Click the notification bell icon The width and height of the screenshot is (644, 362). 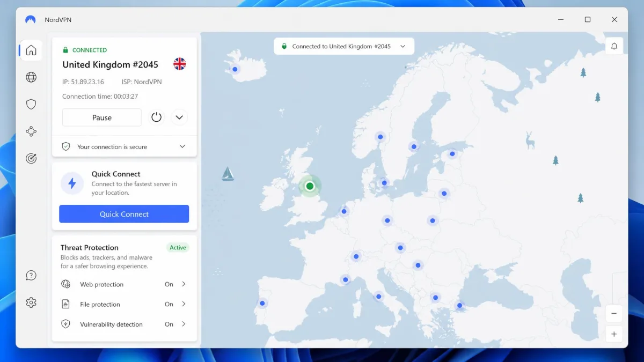[614, 46]
